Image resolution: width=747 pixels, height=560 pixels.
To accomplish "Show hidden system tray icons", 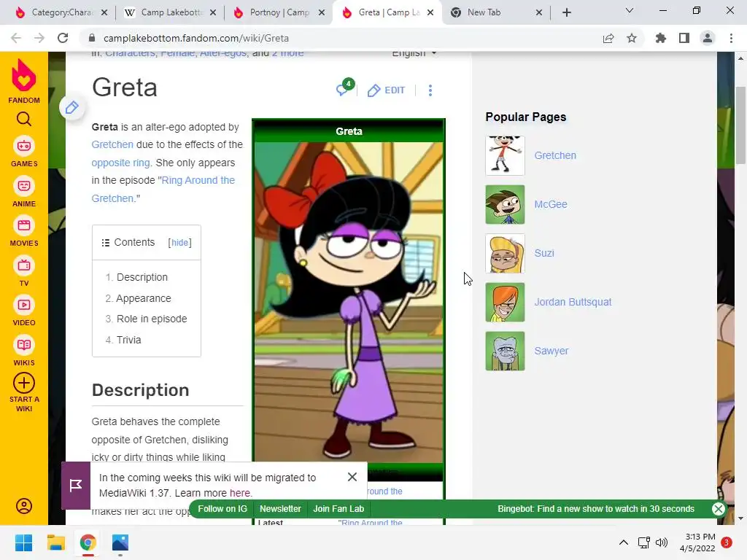I will [623, 542].
